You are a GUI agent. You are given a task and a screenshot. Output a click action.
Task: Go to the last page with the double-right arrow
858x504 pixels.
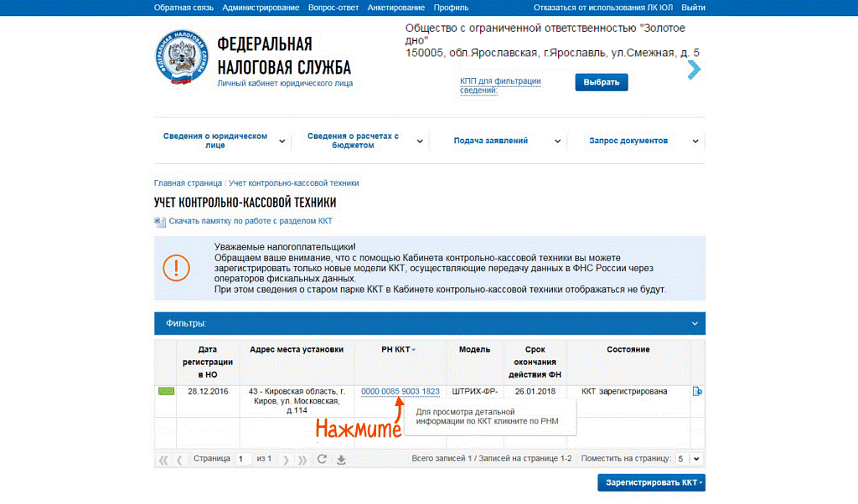point(302,460)
